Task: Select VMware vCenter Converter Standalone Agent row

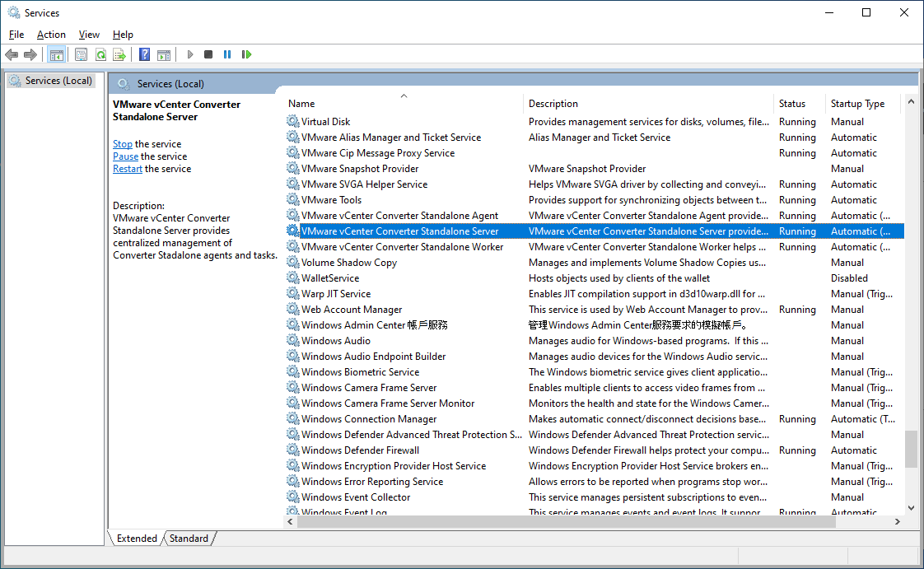Action: tap(594, 216)
